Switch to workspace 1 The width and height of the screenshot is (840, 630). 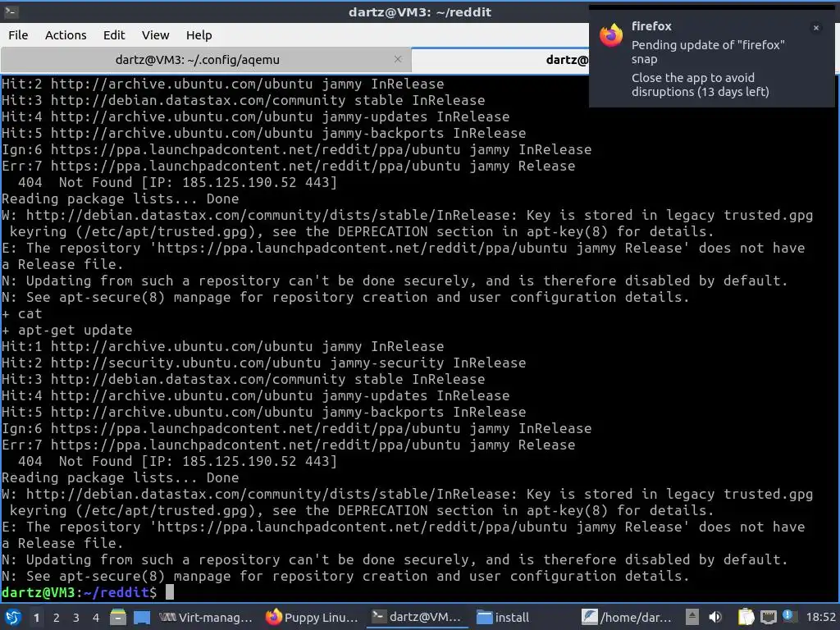[x=36, y=617]
